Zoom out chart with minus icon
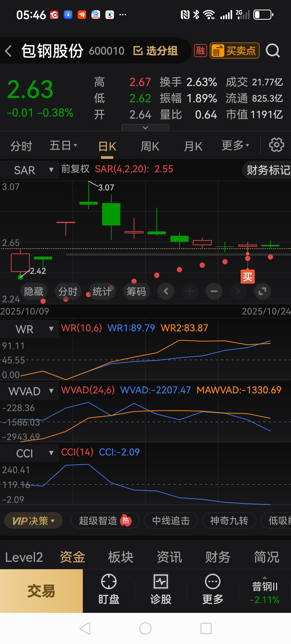 tap(214, 291)
